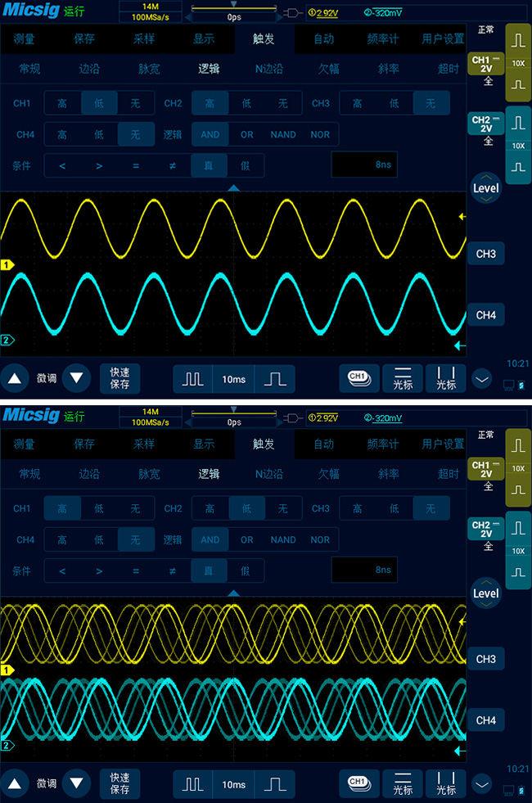
Task: Open CH2 2V channel menu in top screenshot
Action: point(485,124)
